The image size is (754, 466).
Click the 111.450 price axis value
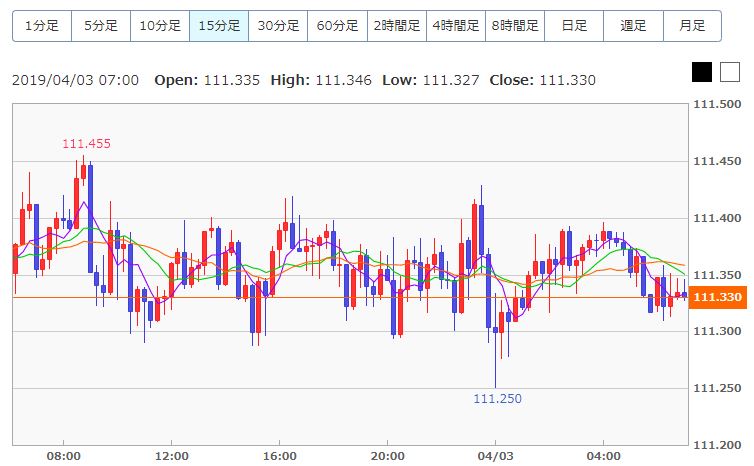(717, 161)
